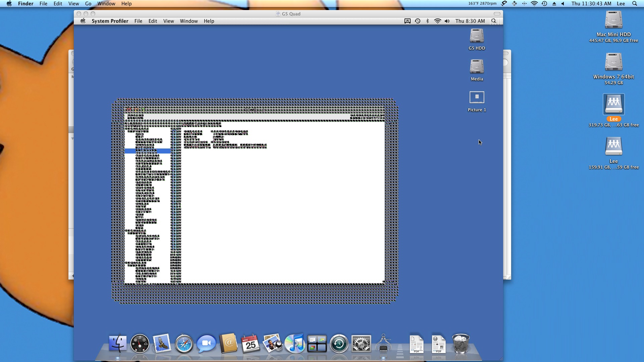
Task: Click the 163°F 2870rpm temperature readout
Action: (x=482, y=3)
